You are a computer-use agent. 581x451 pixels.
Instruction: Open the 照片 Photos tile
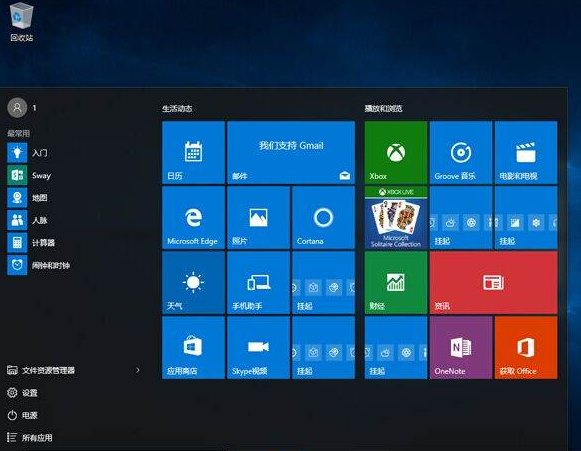pos(258,218)
